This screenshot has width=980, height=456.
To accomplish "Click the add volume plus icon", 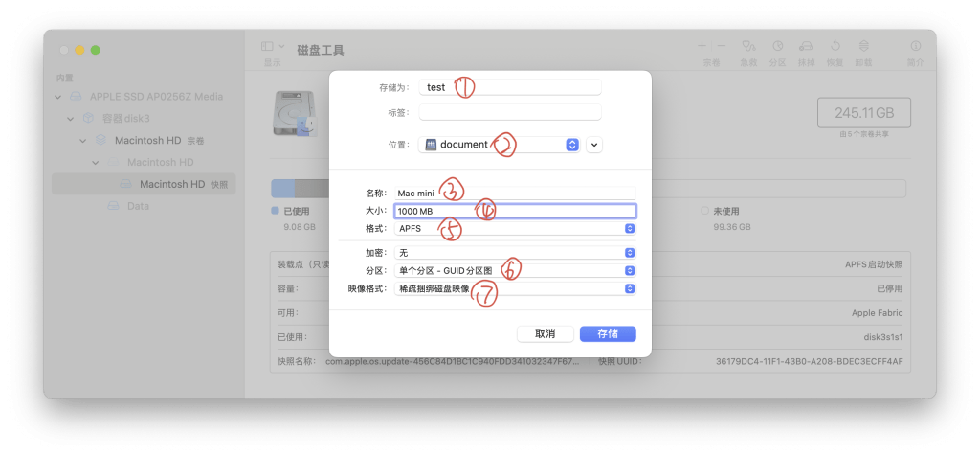I will tap(702, 46).
